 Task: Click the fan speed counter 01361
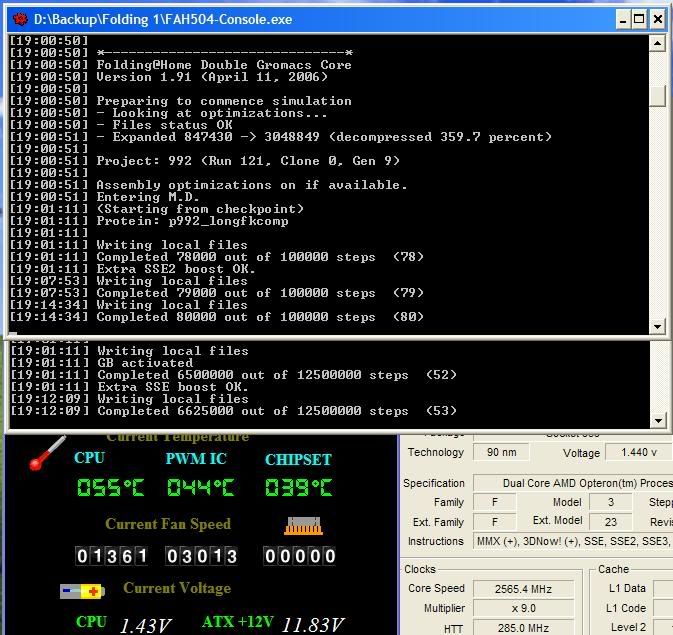coord(112,556)
